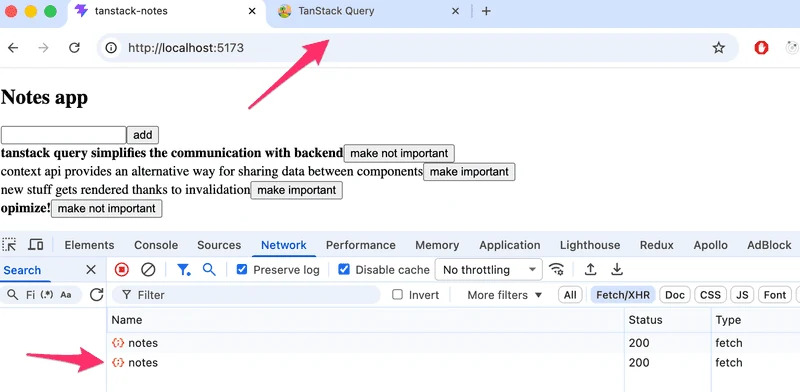Open the red AdBlock extension icon
This screenshot has height=392, width=800.
[x=761, y=48]
